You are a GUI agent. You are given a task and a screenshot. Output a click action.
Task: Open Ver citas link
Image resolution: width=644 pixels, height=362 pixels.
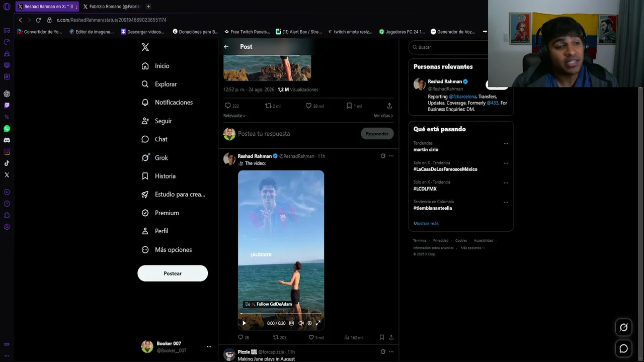(x=383, y=116)
